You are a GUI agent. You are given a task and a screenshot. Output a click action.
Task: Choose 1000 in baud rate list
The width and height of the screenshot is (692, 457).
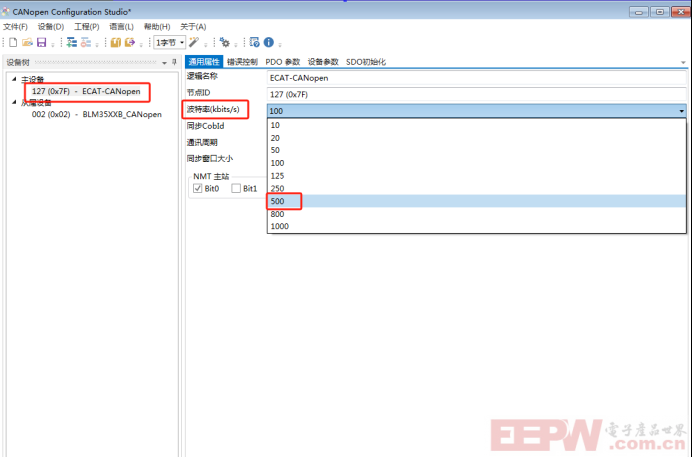tap(476, 226)
